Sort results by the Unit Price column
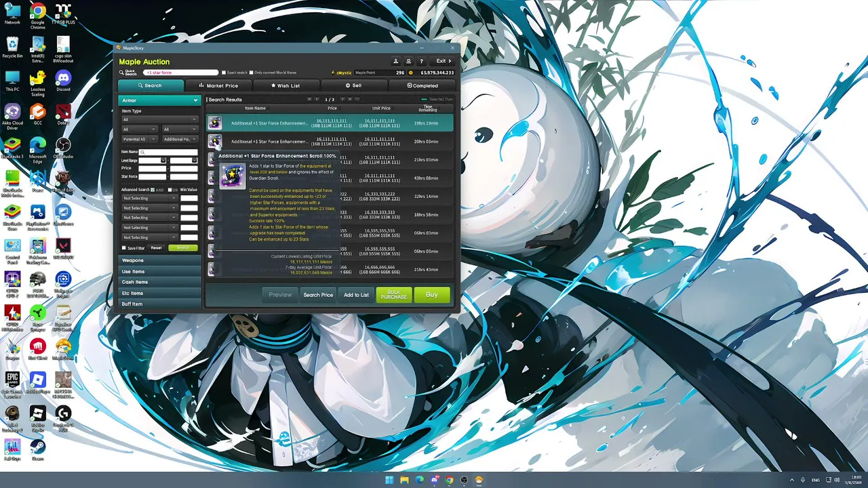 coord(381,108)
